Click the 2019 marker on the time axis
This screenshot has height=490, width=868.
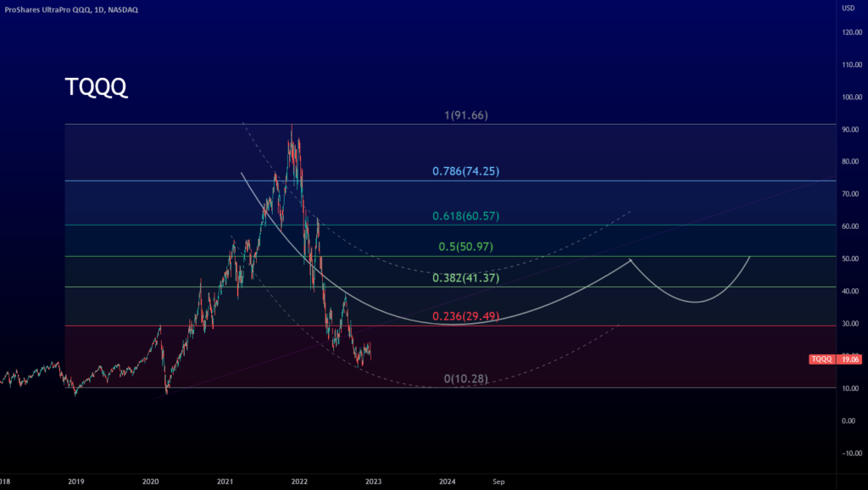75,482
